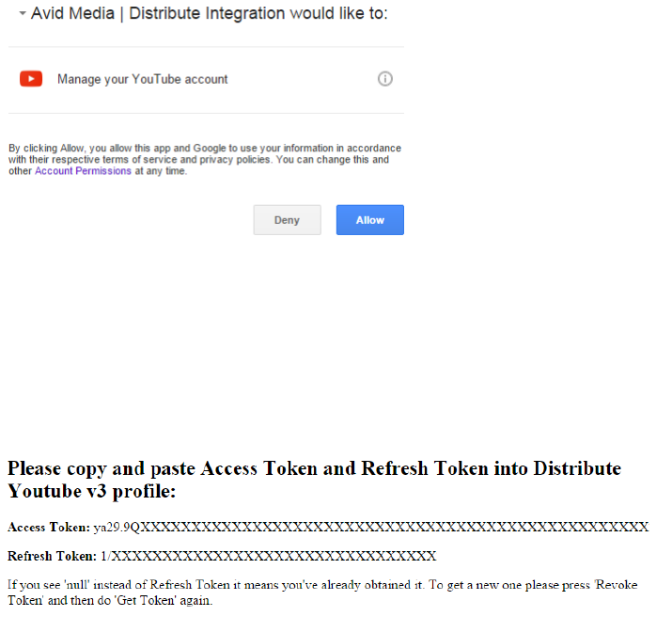672x632 pixels.
Task: Click the 'Refresh Token:' bold label
Action: 53,556
